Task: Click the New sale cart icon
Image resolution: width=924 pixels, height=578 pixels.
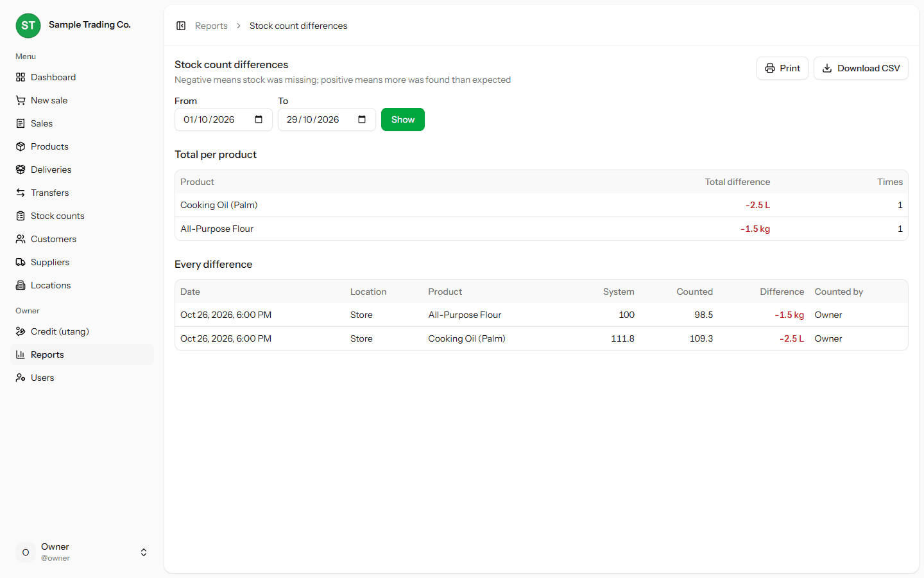Action: click(x=21, y=100)
